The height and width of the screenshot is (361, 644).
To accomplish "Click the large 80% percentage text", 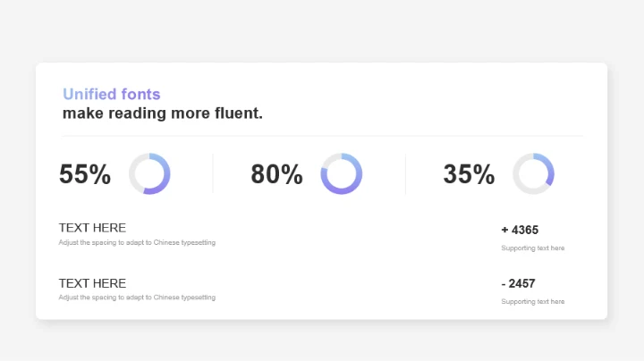I will pyautogui.click(x=276, y=174).
